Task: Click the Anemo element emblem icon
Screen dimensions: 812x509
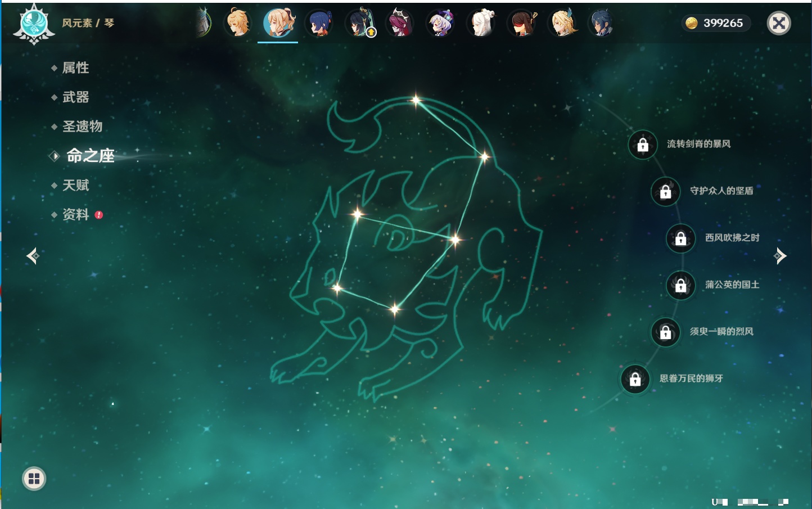Action: tap(34, 24)
